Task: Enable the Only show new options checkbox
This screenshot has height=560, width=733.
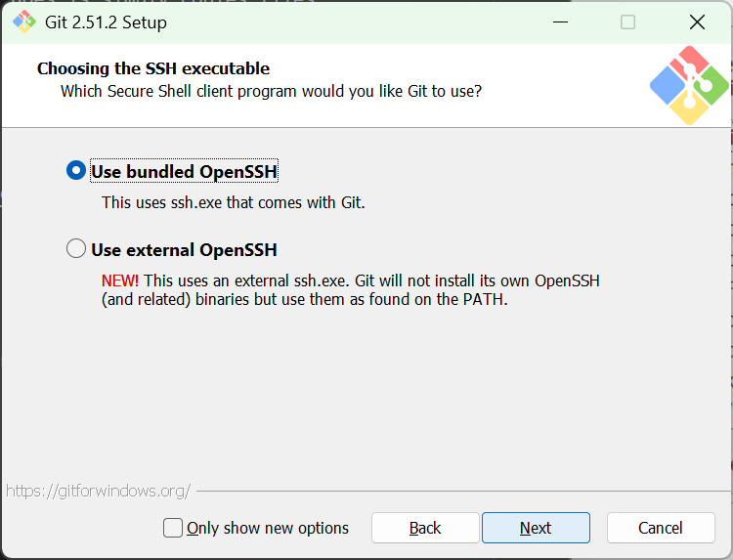Action: pos(173,528)
